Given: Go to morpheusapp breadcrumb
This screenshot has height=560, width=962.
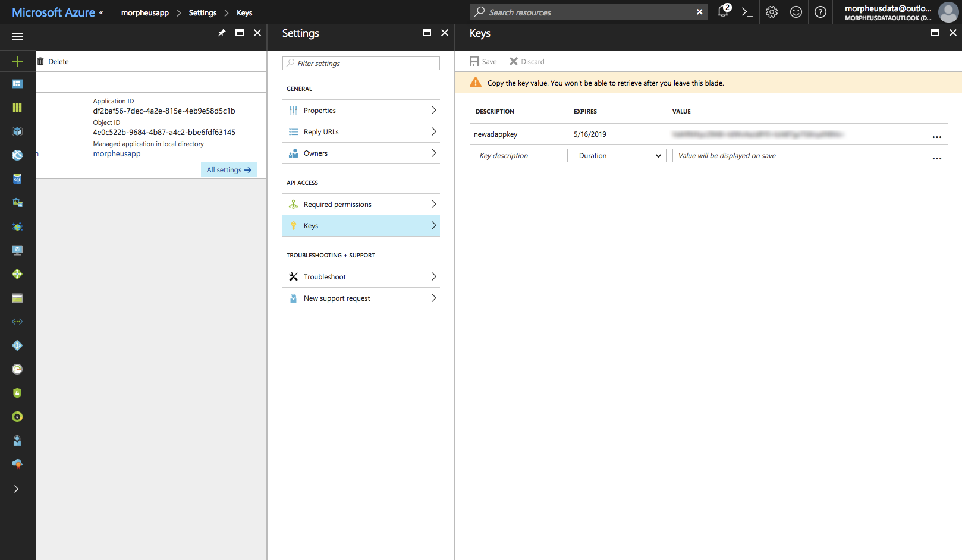Looking at the screenshot, I should [x=145, y=12].
